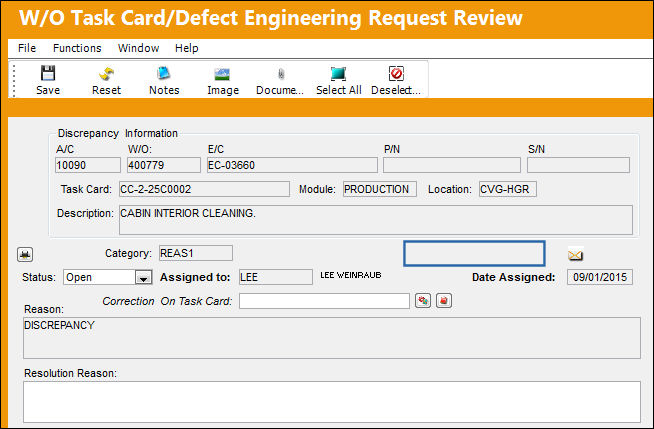654x429 pixels.
Task: Click the envelope email icon
Action: 576,254
